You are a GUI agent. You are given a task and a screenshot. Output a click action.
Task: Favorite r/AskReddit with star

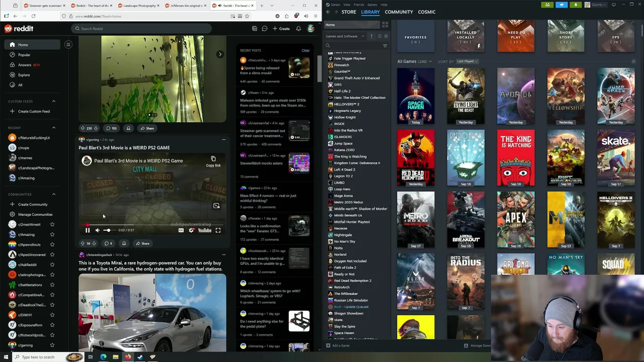click(x=52, y=264)
